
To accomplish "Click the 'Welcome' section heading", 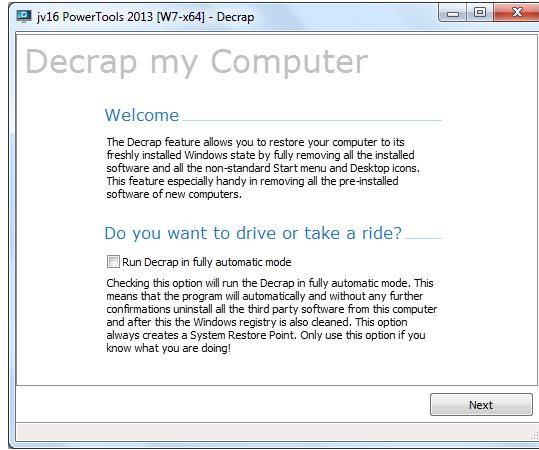I will (x=142, y=115).
